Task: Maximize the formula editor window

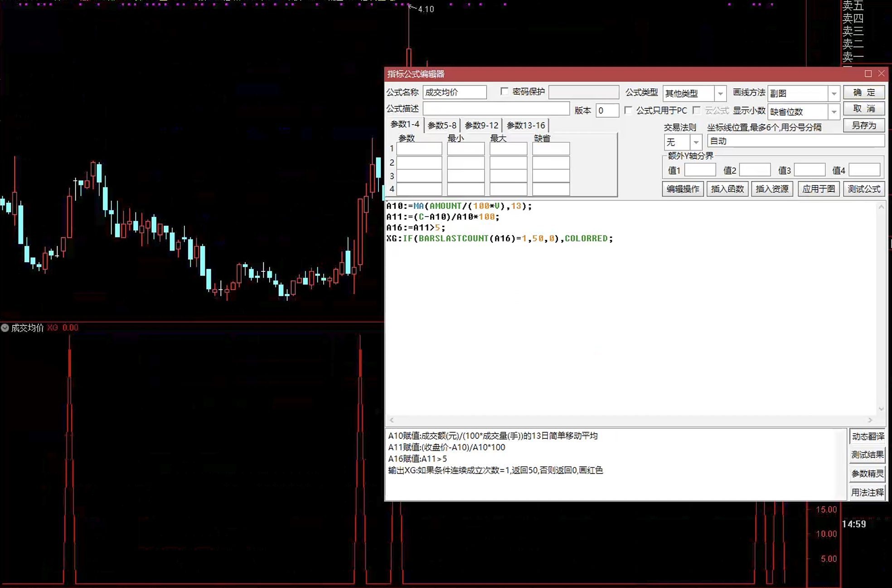Action: coord(868,73)
